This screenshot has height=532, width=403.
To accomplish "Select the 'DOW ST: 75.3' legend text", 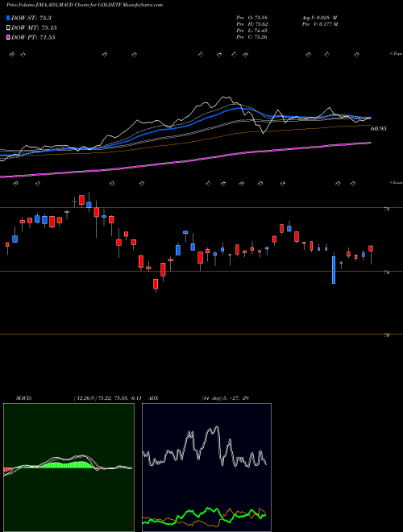I will tap(31, 18).
